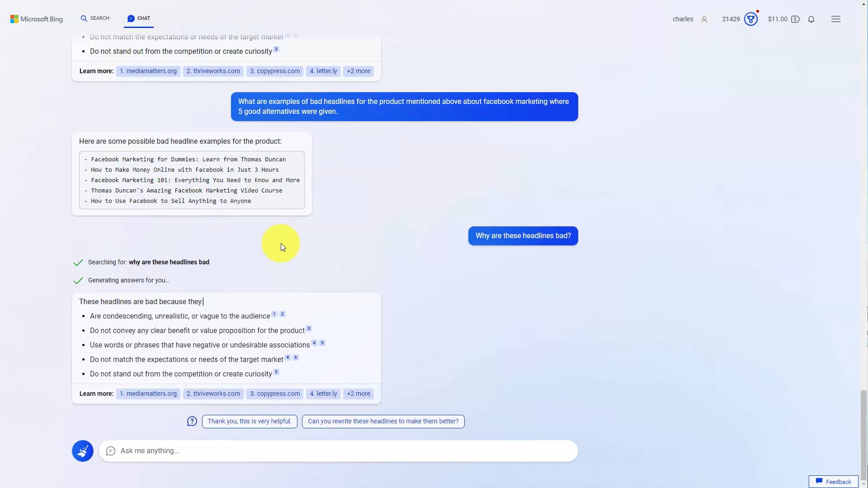
Task: Expand upper '+2 more' sources
Action: point(359,71)
